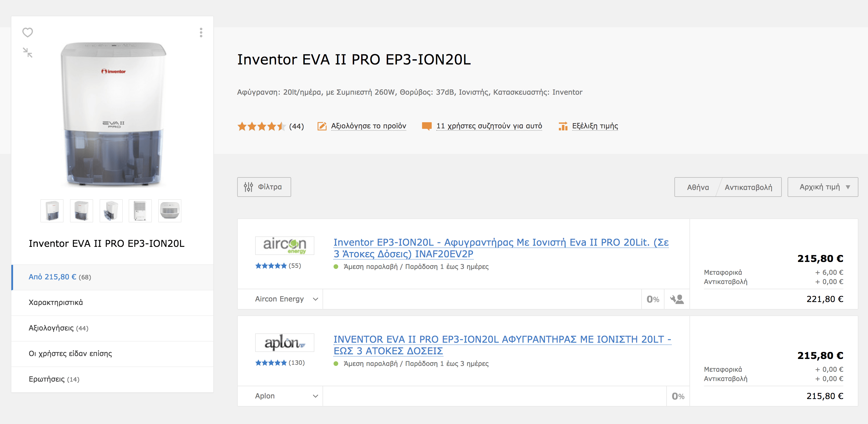This screenshot has width=868, height=424.
Task: Click Aircon Energy blue star rating
Action: coord(271,266)
